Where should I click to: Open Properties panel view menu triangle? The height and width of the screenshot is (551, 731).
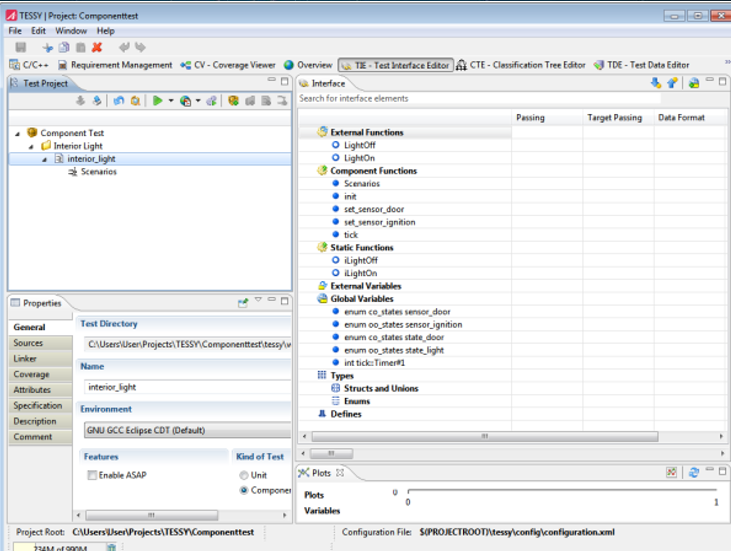tap(258, 299)
